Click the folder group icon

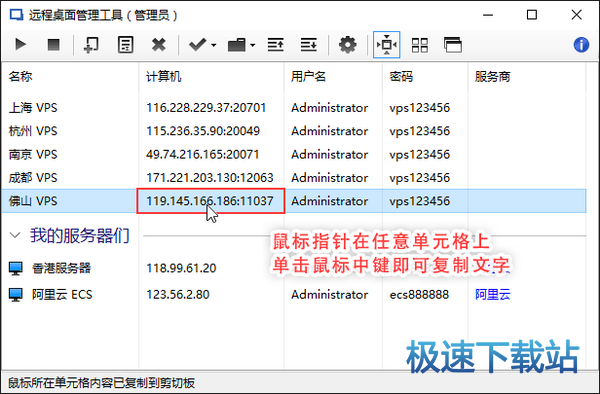(237, 45)
